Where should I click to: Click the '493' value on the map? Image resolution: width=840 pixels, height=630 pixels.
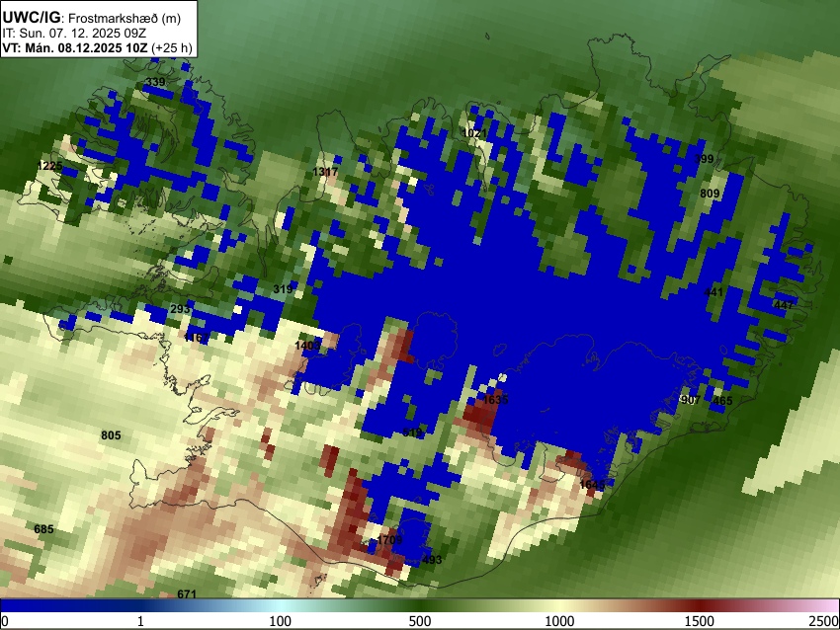[x=432, y=560]
